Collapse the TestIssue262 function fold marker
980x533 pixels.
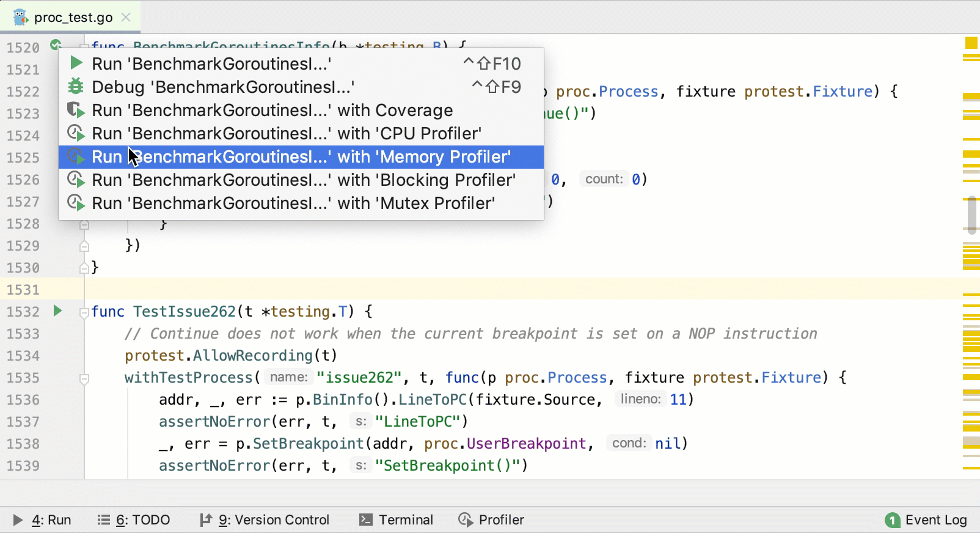point(84,312)
